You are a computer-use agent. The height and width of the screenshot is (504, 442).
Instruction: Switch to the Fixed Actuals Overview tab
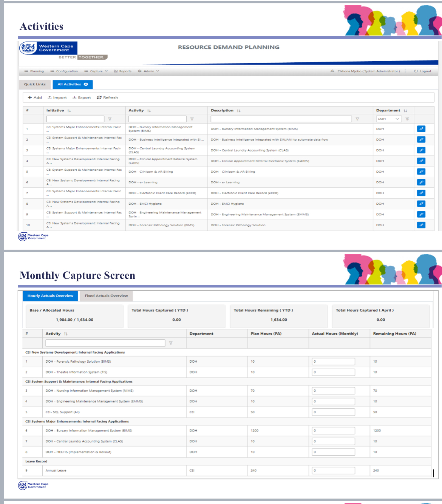coord(106,296)
